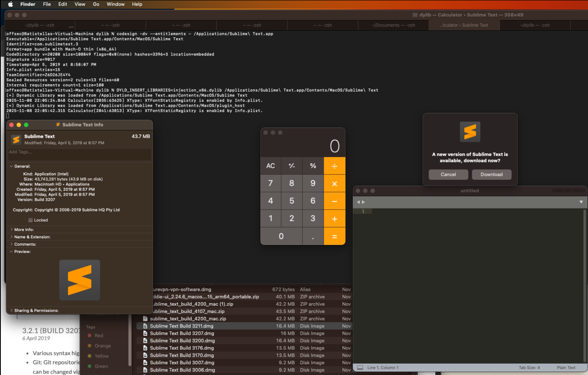Open the Edit menu

pyautogui.click(x=63, y=4)
